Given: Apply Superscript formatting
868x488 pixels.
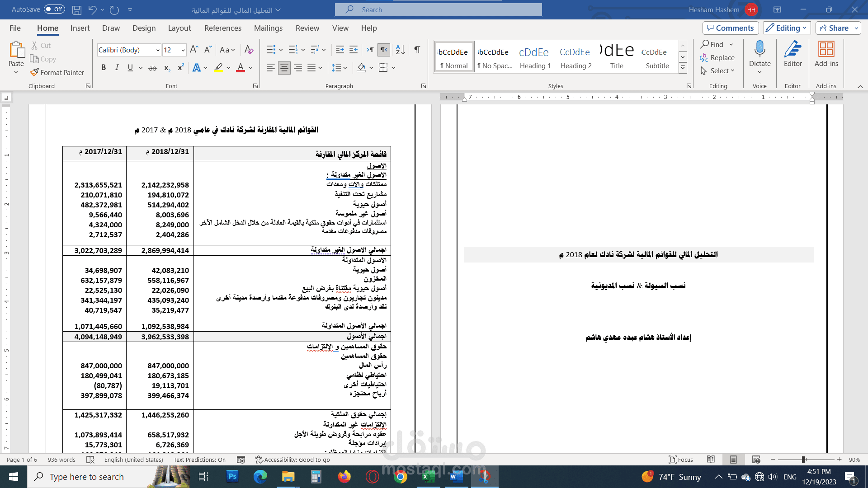Looking at the screenshot, I should click(180, 68).
